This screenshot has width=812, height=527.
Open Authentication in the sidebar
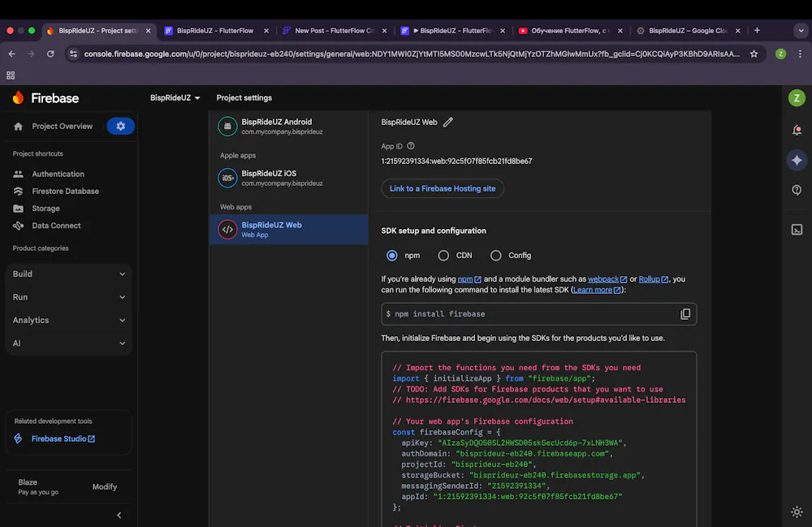(x=58, y=174)
